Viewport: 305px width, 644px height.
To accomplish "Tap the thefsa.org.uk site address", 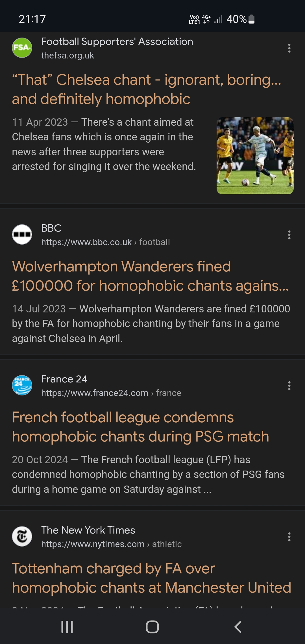I will click(x=68, y=55).
